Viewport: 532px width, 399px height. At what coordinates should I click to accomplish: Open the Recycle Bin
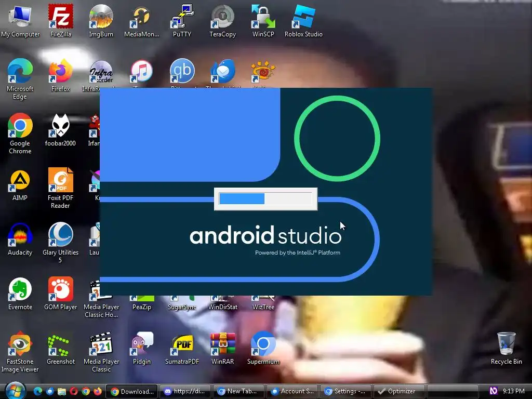point(506,349)
